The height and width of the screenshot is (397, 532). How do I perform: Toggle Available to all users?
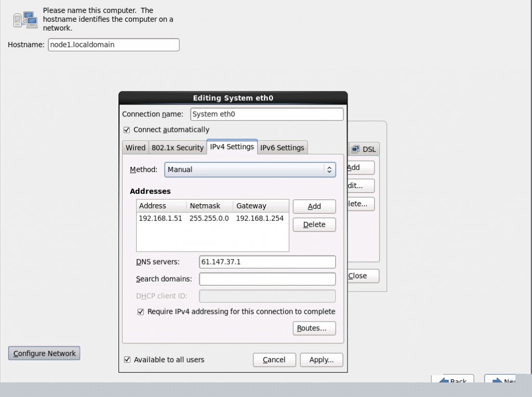pyautogui.click(x=126, y=360)
